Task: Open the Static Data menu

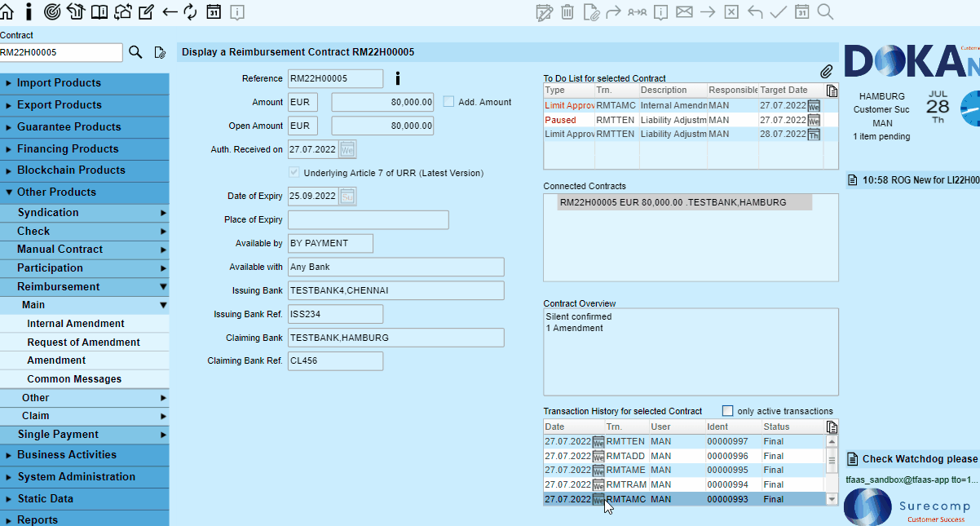Action: click(x=85, y=499)
